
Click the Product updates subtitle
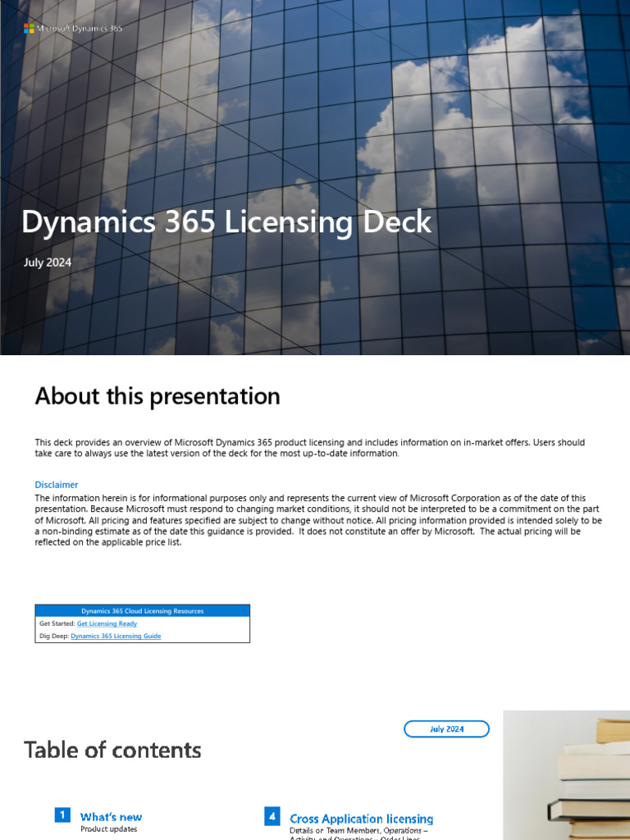pyautogui.click(x=109, y=829)
